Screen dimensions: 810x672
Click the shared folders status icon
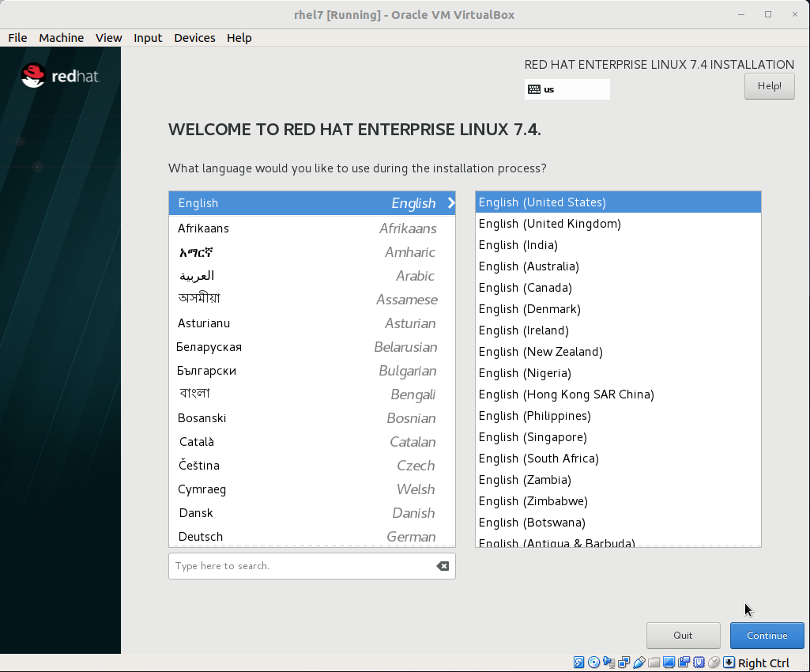[x=654, y=663]
